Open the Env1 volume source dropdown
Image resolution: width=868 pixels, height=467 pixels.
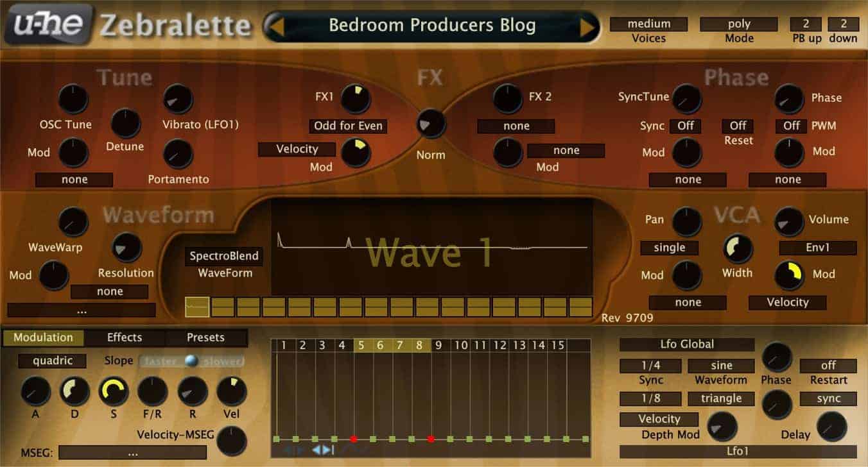(x=818, y=248)
